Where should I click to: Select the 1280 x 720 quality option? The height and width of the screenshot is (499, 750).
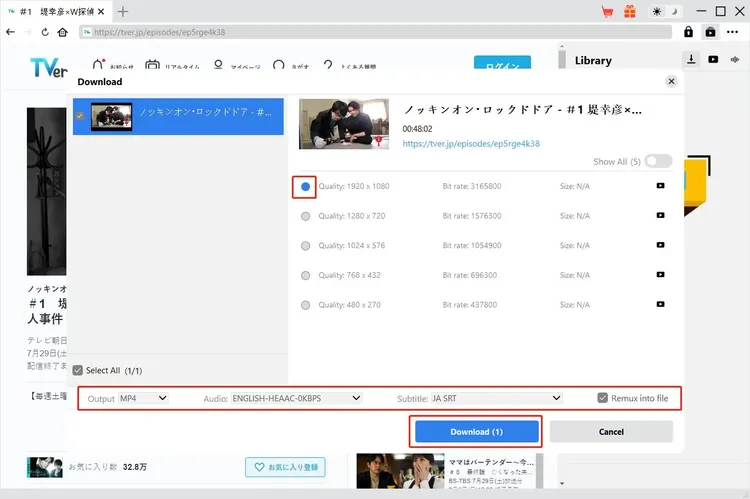(x=306, y=216)
